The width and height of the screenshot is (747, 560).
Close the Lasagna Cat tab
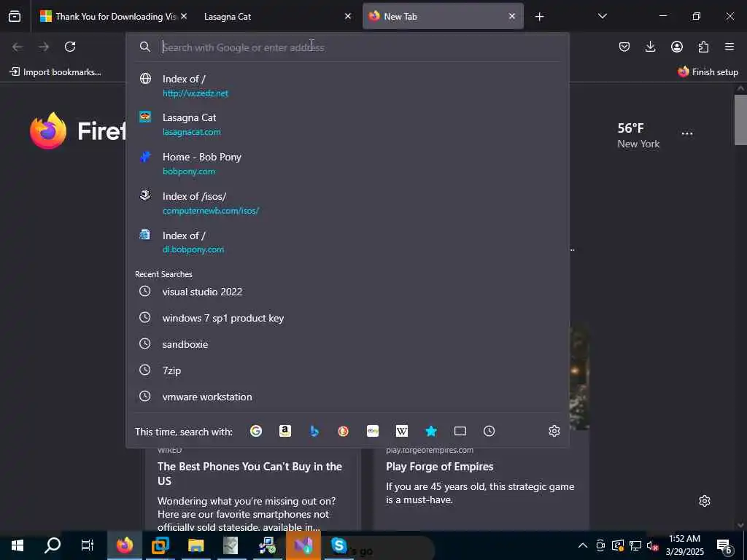(348, 16)
